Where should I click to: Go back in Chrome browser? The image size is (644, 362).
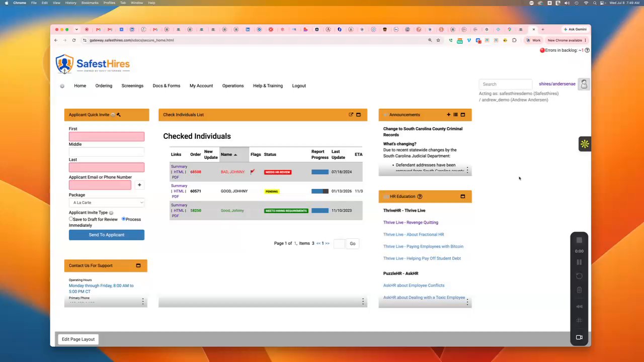tap(56, 40)
